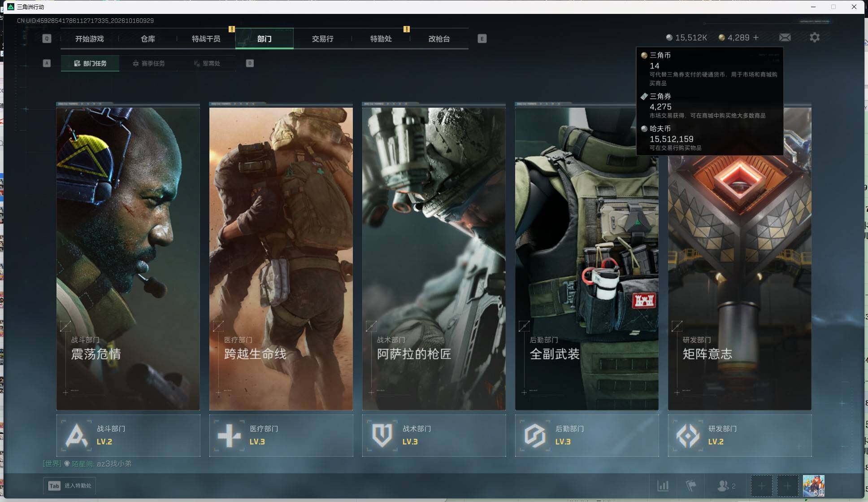Click the first empty squad plus slot
Viewport: 868px width, 502px height.
point(761,486)
